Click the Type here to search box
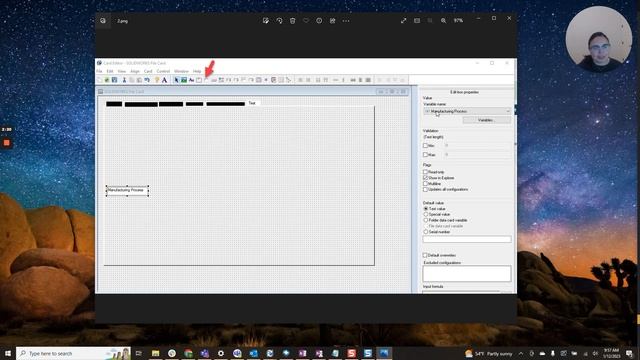The image size is (640, 360). coord(73,353)
